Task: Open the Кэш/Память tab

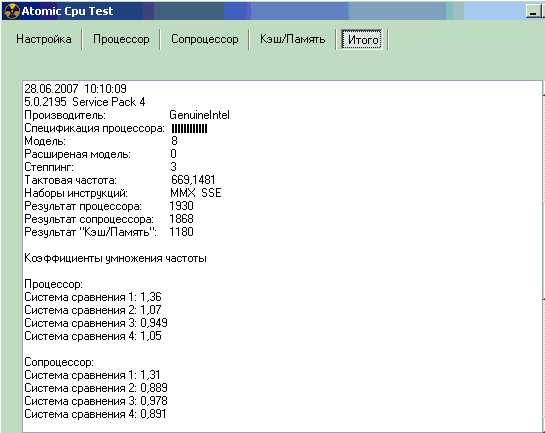Action: (292, 39)
